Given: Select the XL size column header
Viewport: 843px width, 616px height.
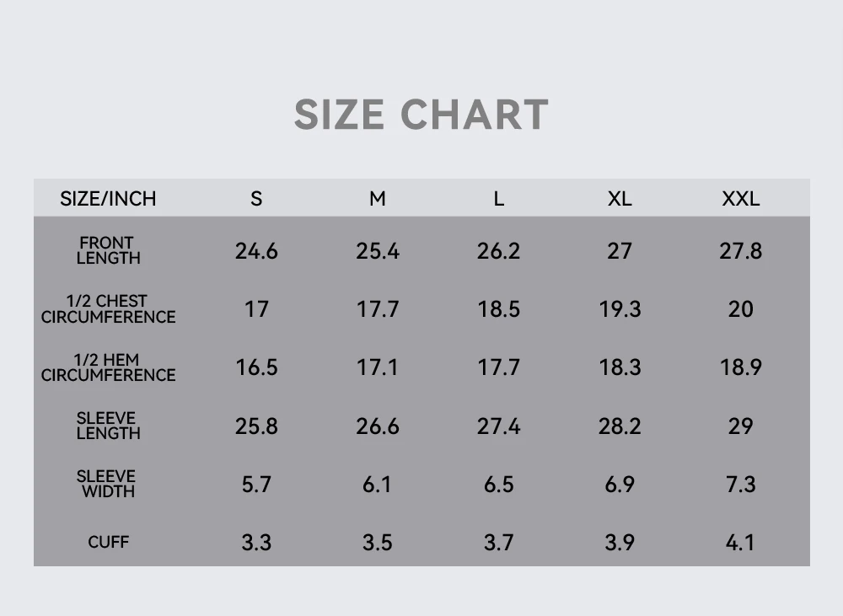Looking at the screenshot, I should tap(620, 199).
